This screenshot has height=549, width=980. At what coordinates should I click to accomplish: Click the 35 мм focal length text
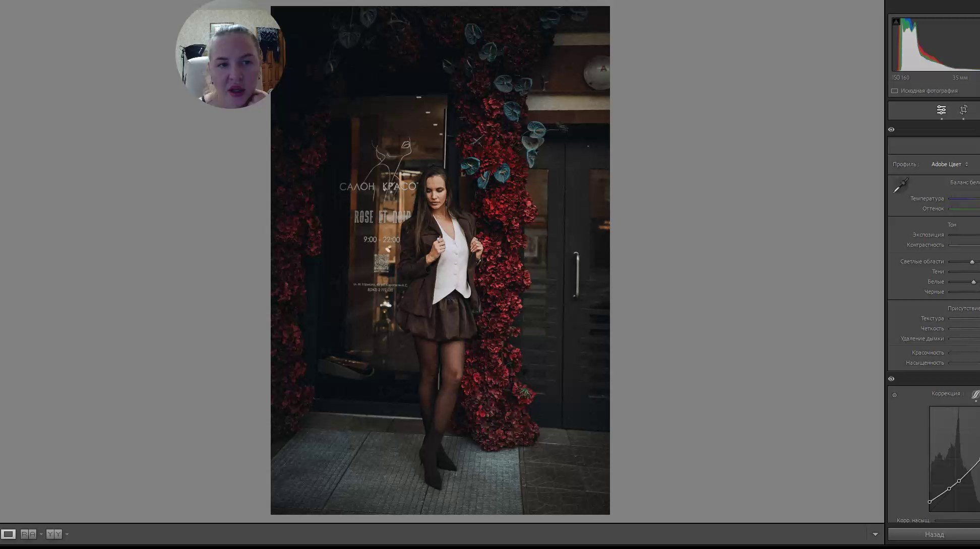[960, 78]
